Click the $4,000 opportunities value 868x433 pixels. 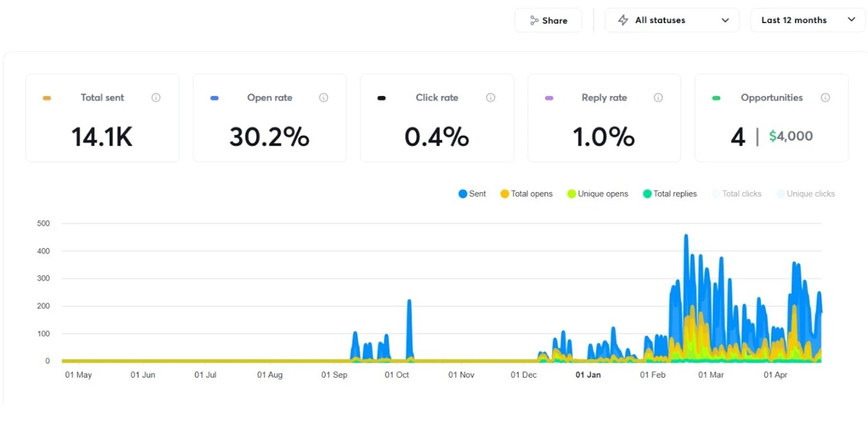click(x=791, y=136)
